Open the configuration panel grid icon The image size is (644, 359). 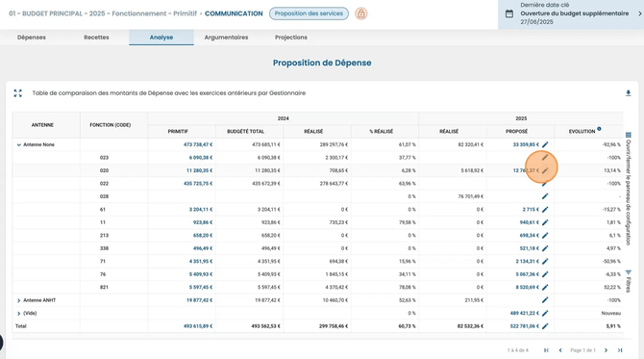[x=629, y=135]
